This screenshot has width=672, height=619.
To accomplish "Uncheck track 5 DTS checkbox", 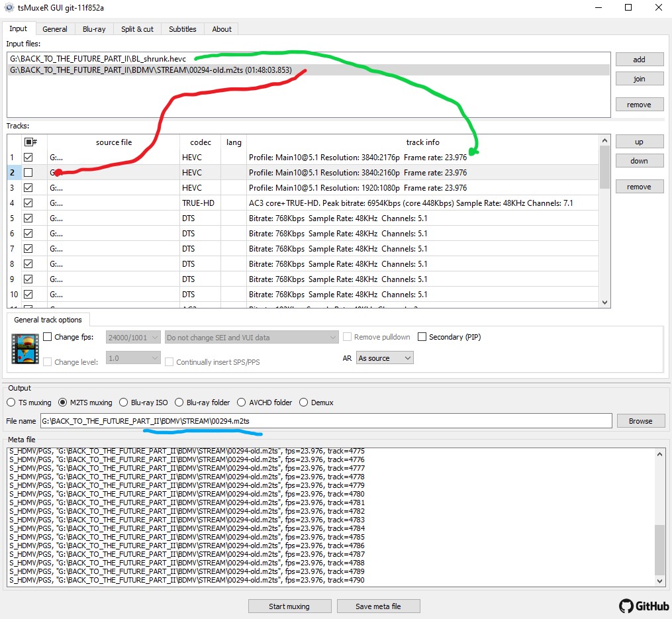I will point(28,218).
